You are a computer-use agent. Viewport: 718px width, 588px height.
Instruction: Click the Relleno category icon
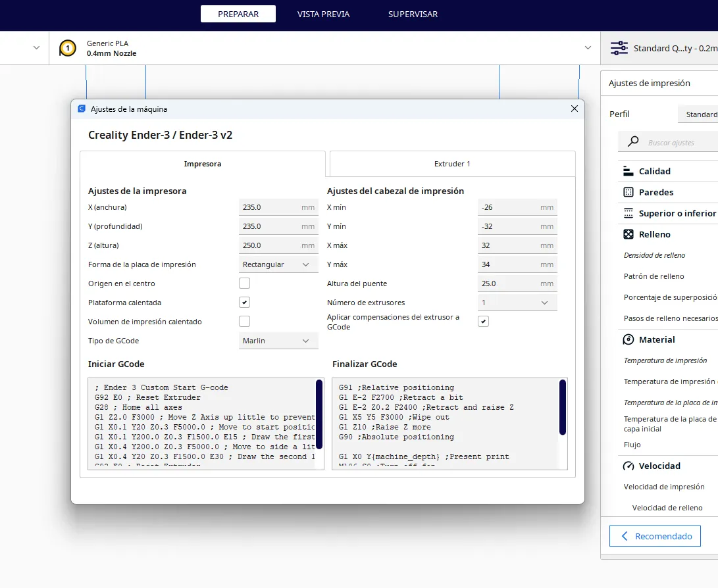(x=628, y=234)
